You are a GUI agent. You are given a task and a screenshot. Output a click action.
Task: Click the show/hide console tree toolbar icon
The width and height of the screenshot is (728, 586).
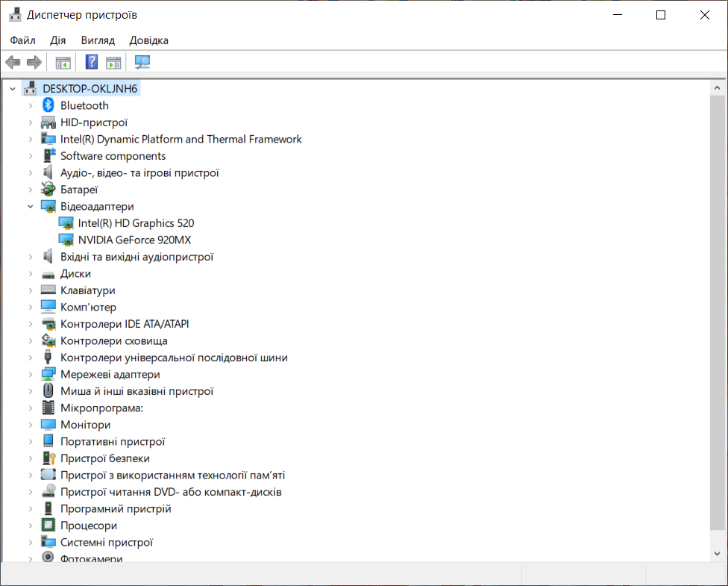tap(63, 62)
